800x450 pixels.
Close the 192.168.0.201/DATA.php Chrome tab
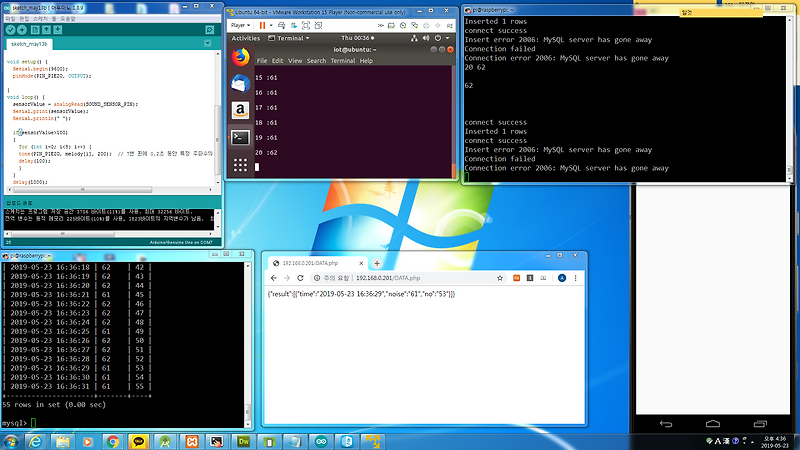pos(361,263)
